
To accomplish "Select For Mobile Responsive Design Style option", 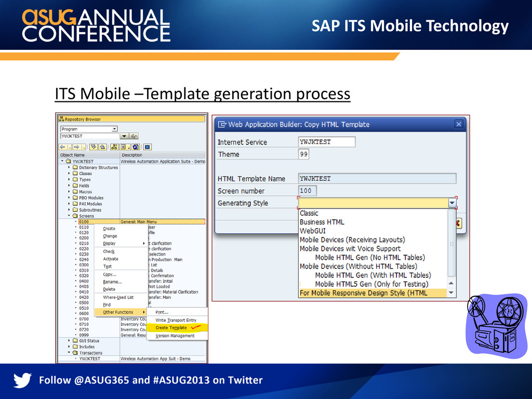I will click(373, 293).
